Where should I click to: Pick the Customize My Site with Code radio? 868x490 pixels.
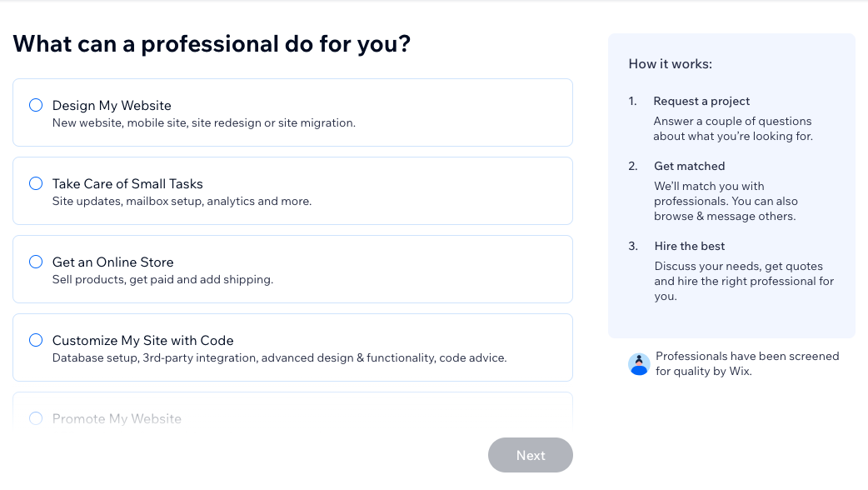36,340
